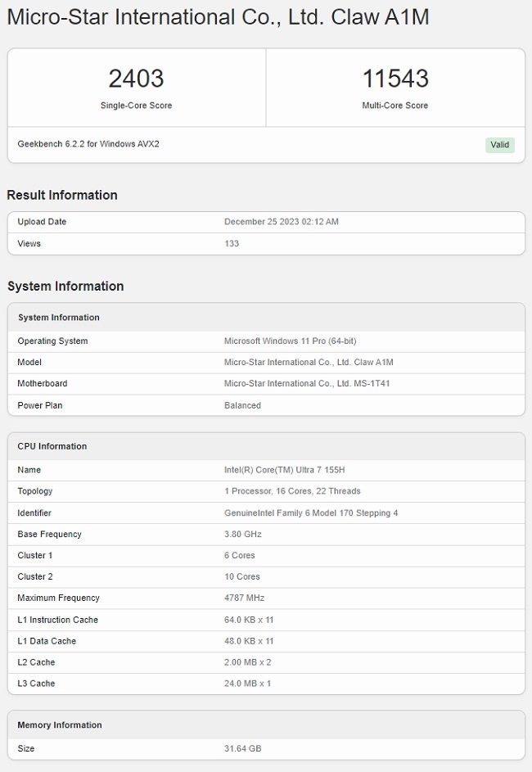Click the System Information section heading

(x=65, y=286)
